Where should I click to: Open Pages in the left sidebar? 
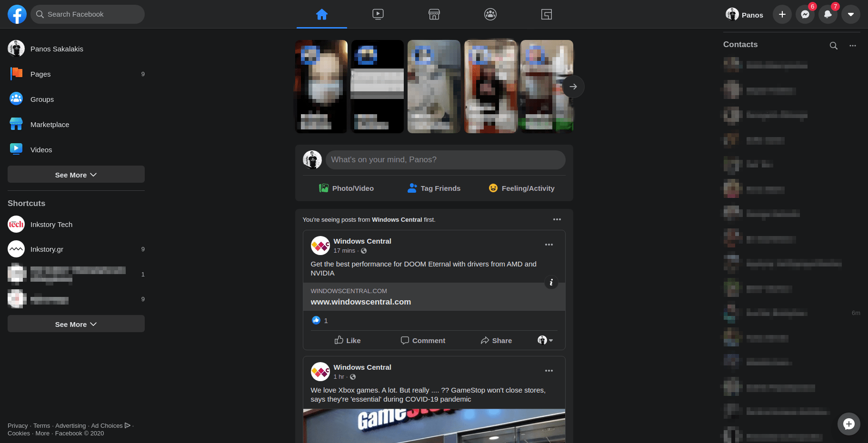(x=40, y=74)
